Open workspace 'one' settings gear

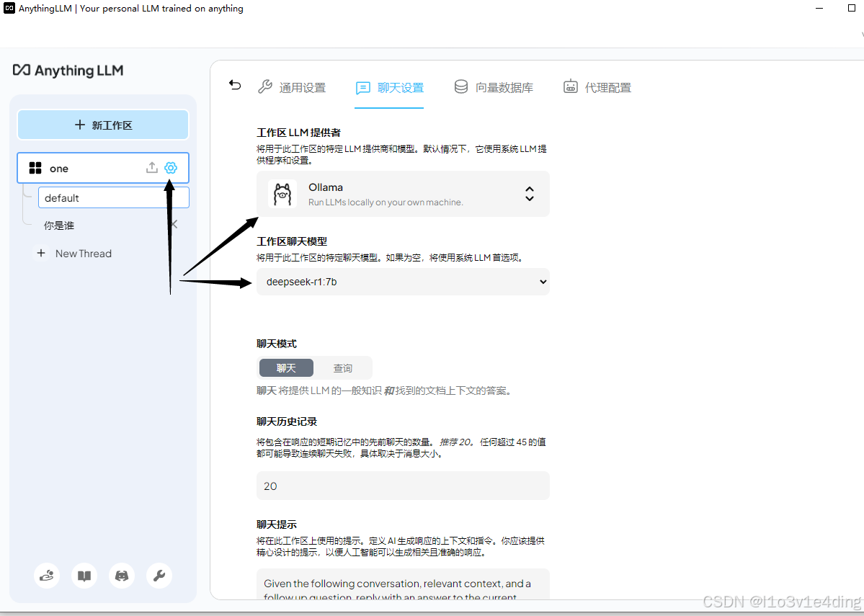coord(171,167)
